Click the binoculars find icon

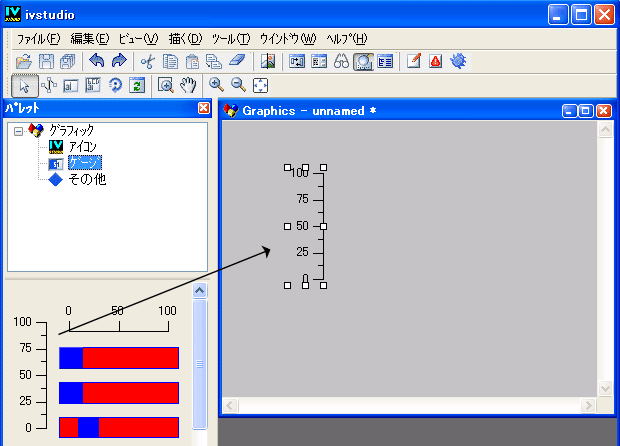tap(341, 61)
